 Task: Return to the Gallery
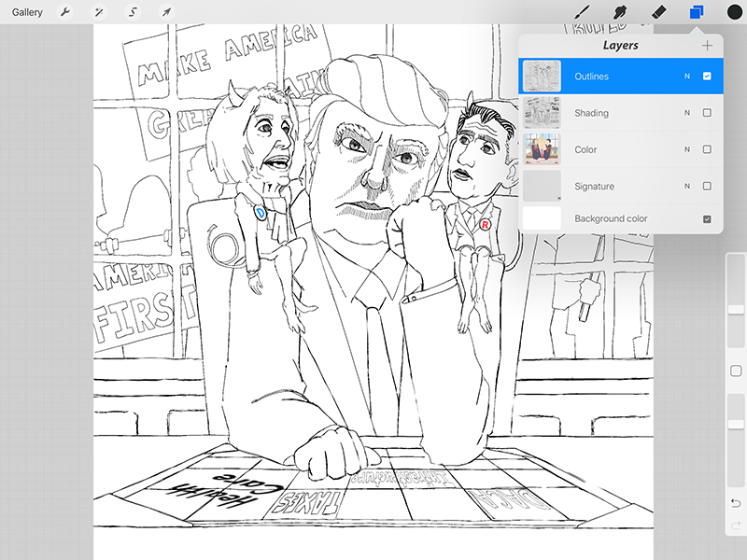pos(26,12)
